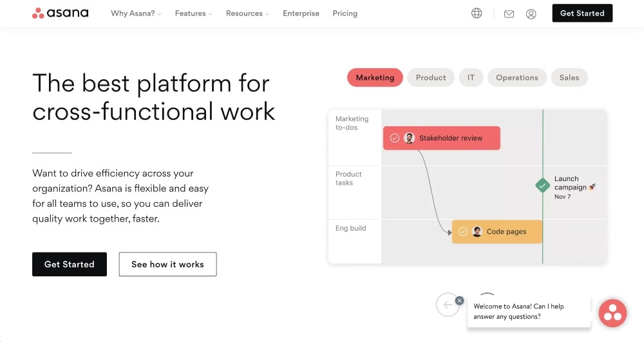The width and height of the screenshot is (644, 342).
Task: Open the user account icon
Action: (531, 14)
